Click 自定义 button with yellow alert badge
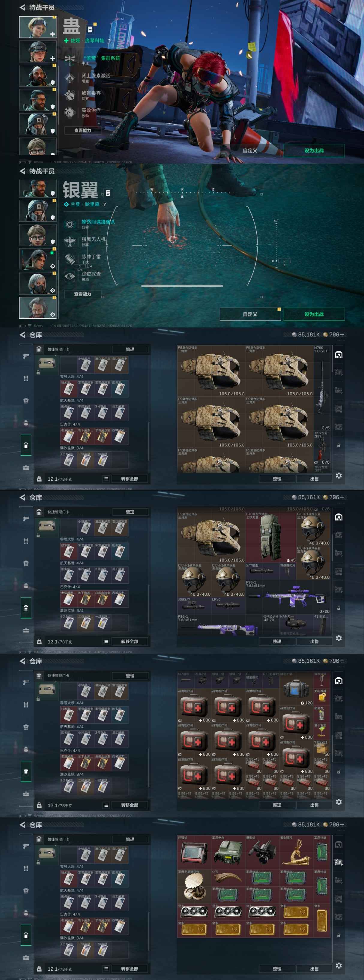The height and width of the screenshot is (980, 364). click(x=250, y=314)
